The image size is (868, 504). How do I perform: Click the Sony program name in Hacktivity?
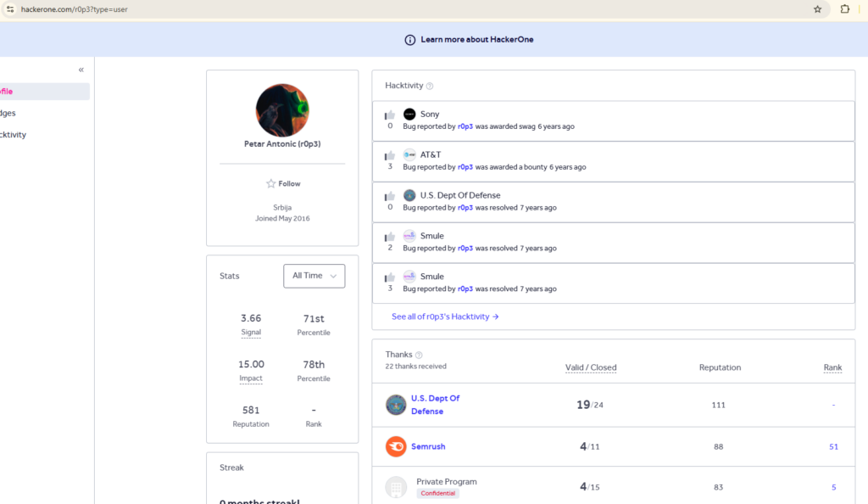pyautogui.click(x=430, y=114)
